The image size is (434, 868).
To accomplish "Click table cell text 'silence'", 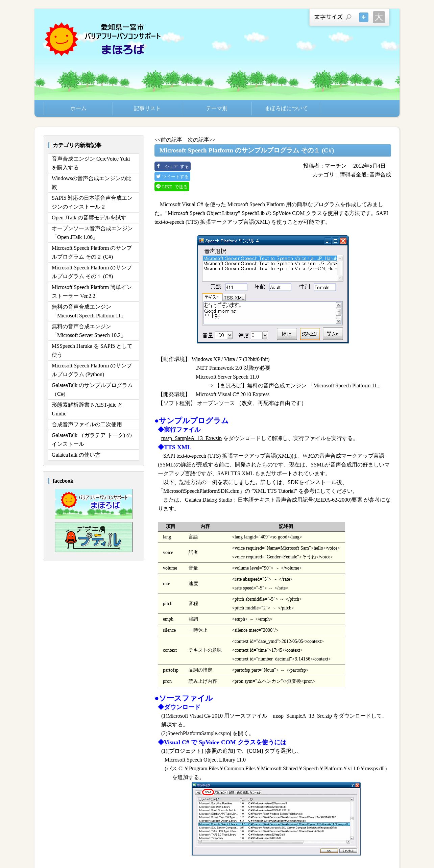I will (169, 630).
